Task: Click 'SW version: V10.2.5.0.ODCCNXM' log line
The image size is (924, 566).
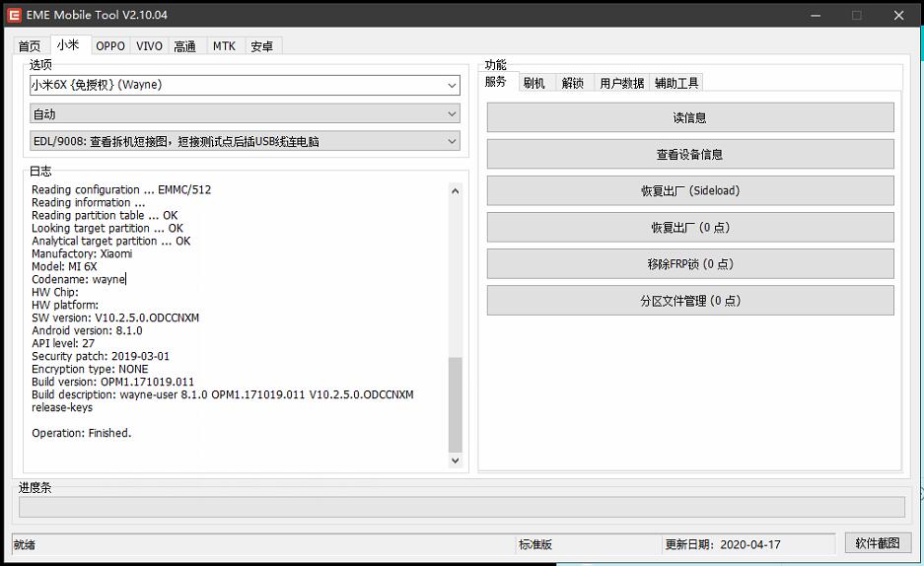Action: point(115,318)
